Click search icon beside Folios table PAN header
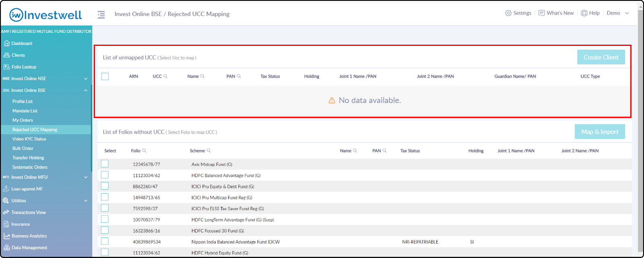 (384, 151)
